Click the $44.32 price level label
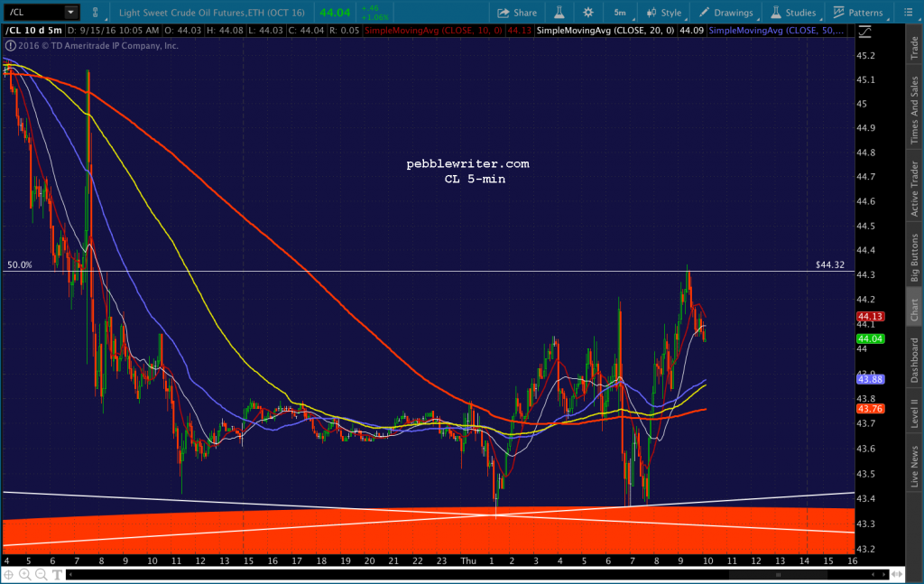 830,265
